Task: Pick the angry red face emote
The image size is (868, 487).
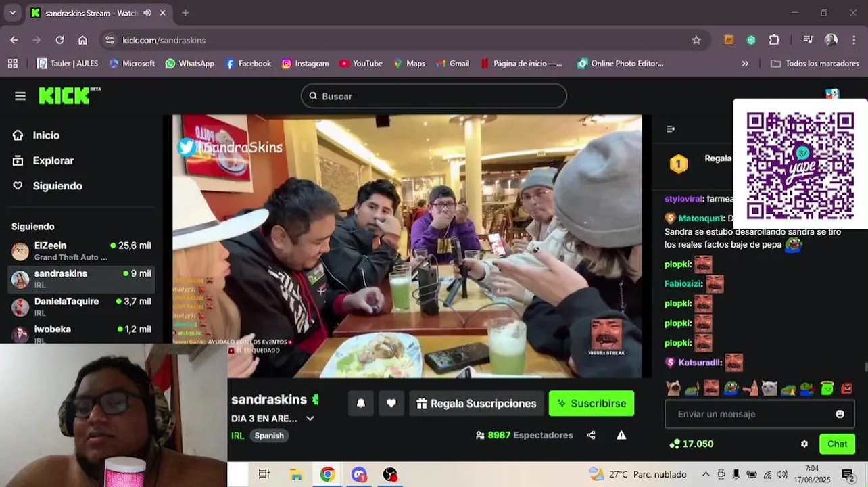Action: (847, 388)
